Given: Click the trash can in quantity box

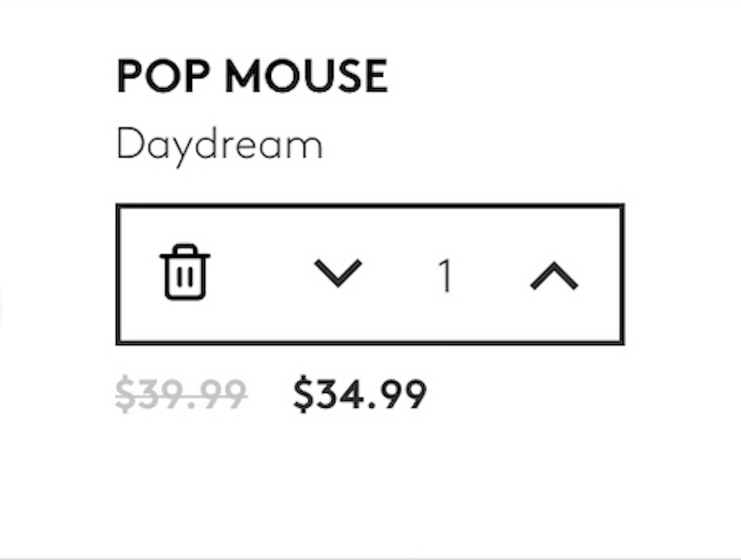Looking at the screenshot, I should (185, 272).
